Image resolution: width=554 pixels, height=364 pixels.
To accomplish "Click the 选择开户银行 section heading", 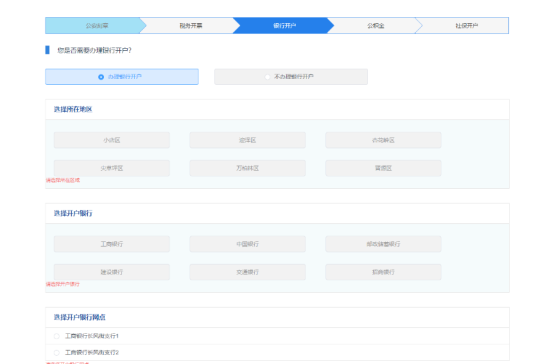I will 73,213.
